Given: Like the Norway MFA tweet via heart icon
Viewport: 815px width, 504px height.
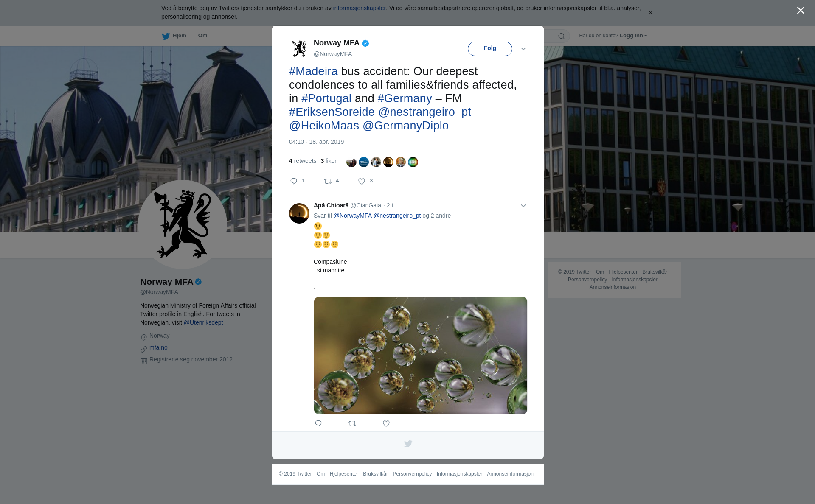Looking at the screenshot, I should 362,181.
